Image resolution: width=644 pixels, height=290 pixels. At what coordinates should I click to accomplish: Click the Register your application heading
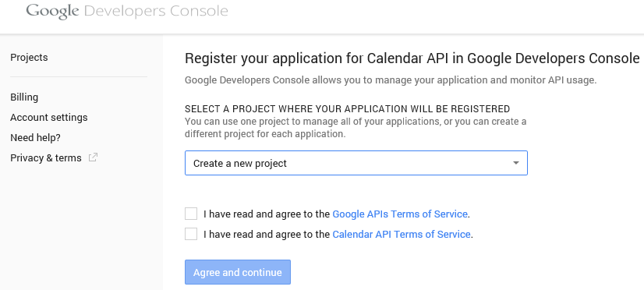pyautogui.click(x=412, y=58)
